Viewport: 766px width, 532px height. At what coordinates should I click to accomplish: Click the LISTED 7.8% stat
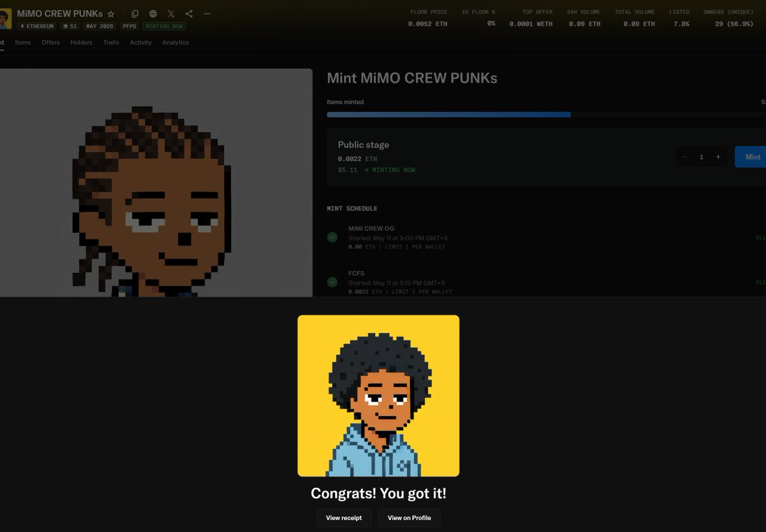[x=679, y=18]
